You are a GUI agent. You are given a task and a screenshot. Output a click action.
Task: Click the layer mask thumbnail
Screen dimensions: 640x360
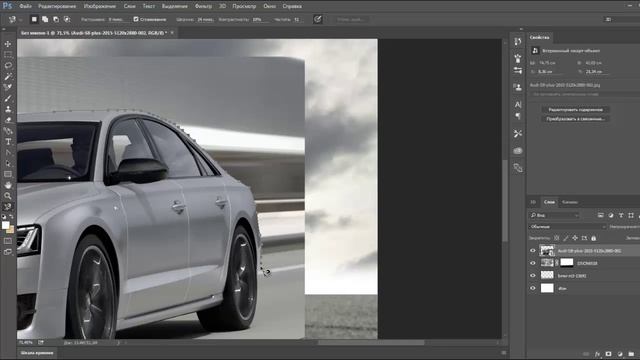click(x=567, y=263)
